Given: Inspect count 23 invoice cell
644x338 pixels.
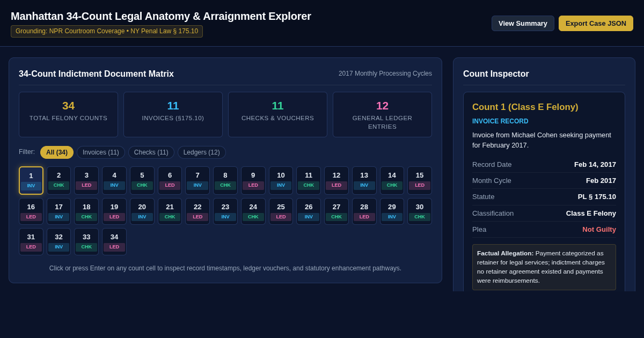Looking at the screenshot, I should [x=225, y=211].
